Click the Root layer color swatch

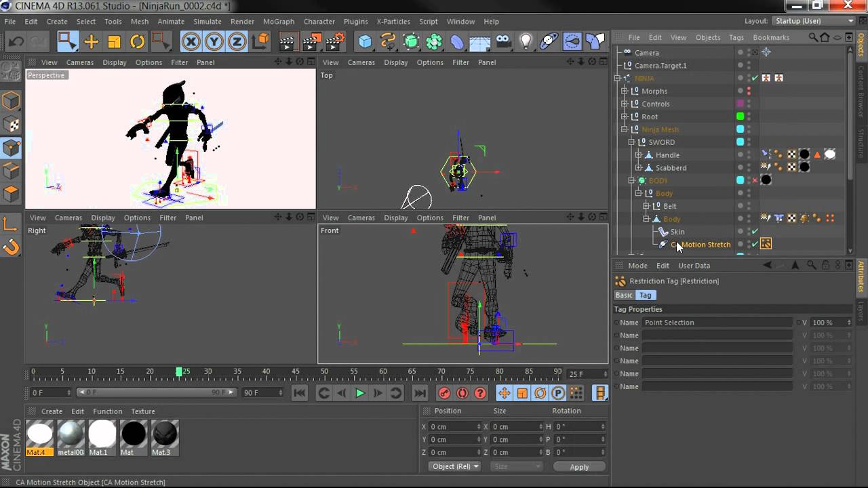click(x=741, y=117)
